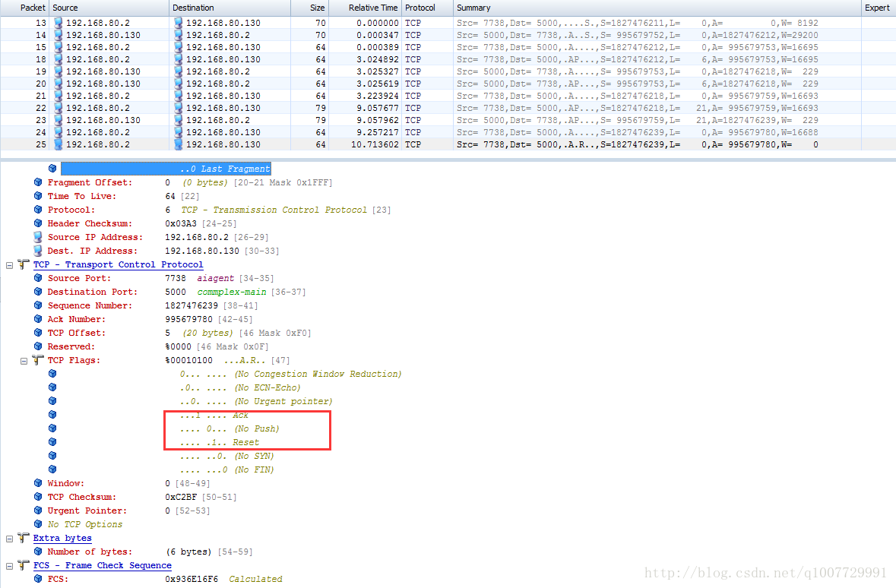This screenshot has width=896, height=588.
Task: Select the Reset flag line
Action: click(x=220, y=443)
